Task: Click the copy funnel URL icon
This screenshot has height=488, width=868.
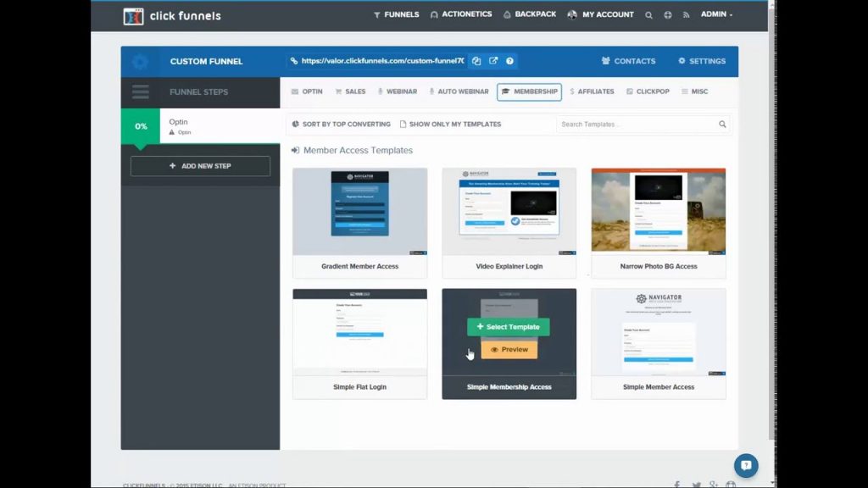Action: point(476,61)
